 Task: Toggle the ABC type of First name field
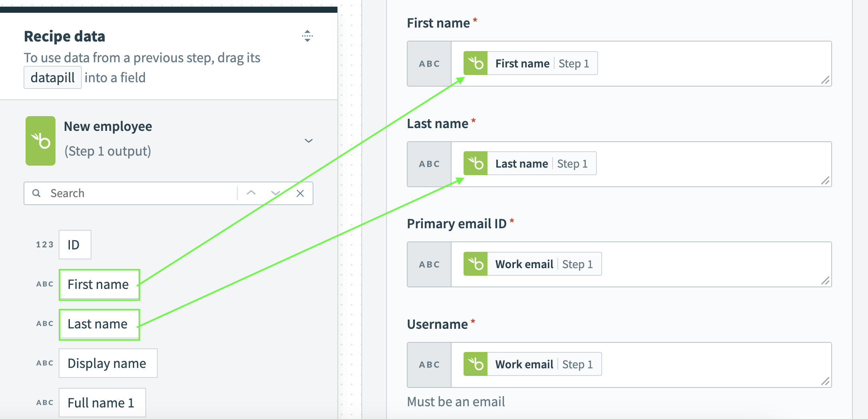tap(429, 64)
